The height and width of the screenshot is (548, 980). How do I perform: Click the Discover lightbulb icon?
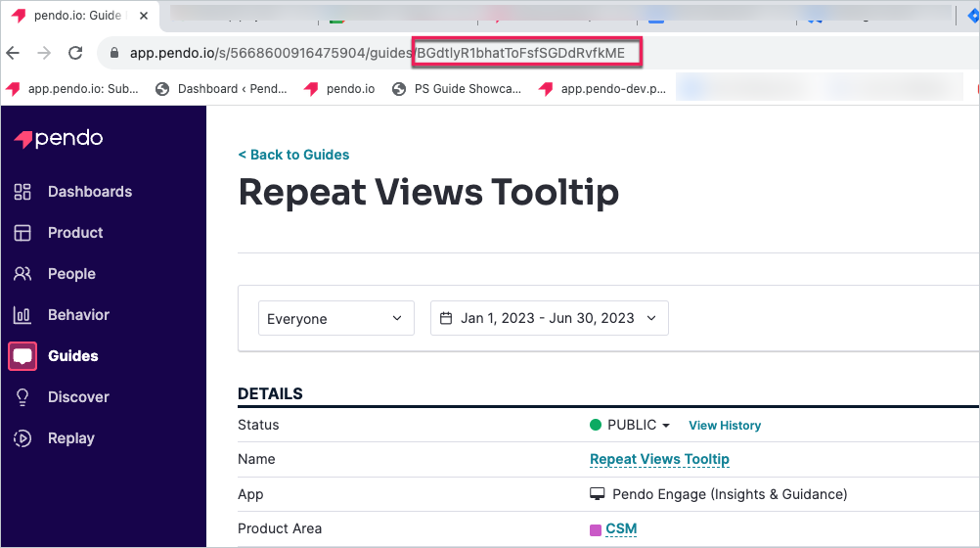(x=22, y=397)
